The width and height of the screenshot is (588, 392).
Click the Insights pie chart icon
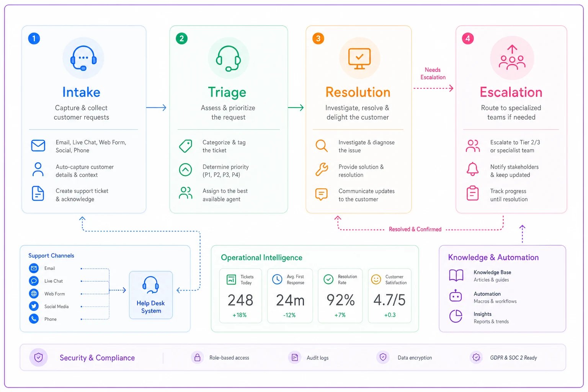coord(456,316)
